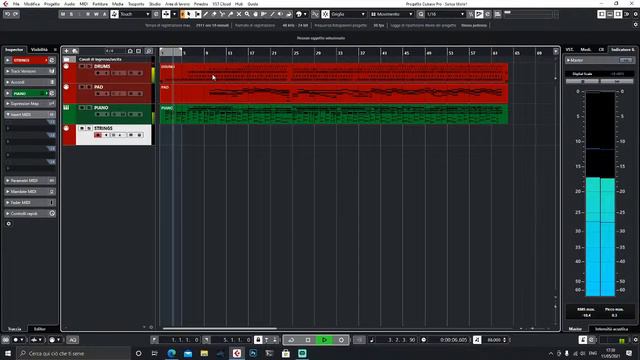The image size is (640, 360).
Task: Click the horizontal scrollbar under the arrangement
Action: [220, 328]
